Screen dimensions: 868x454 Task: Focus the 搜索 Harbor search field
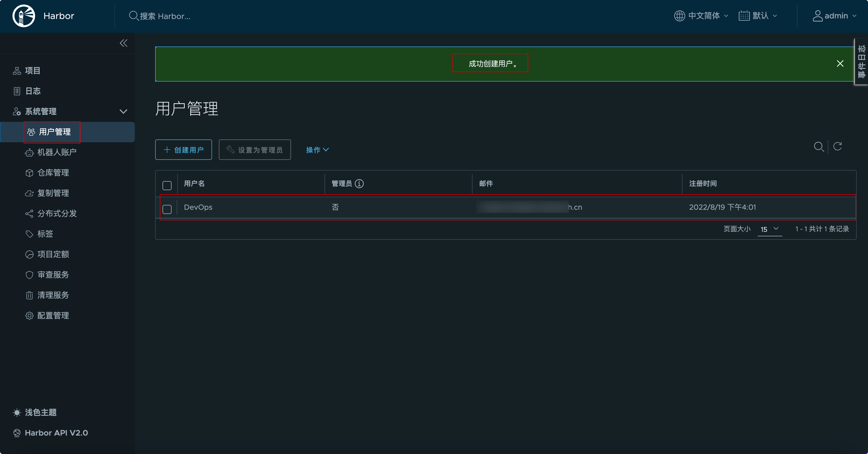tap(165, 16)
